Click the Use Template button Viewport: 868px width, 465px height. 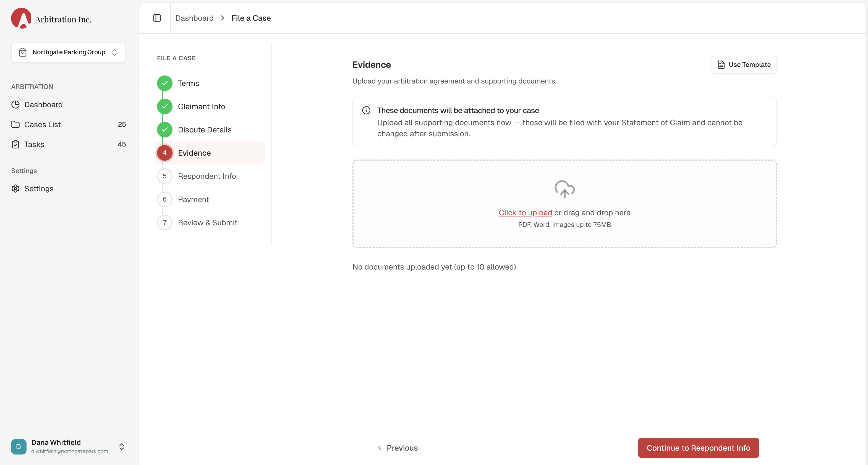coord(744,65)
